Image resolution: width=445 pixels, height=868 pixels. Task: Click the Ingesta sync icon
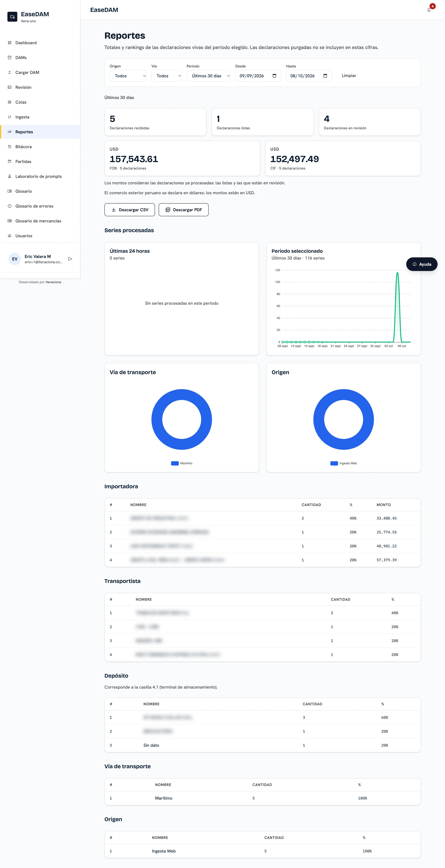(9, 117)
